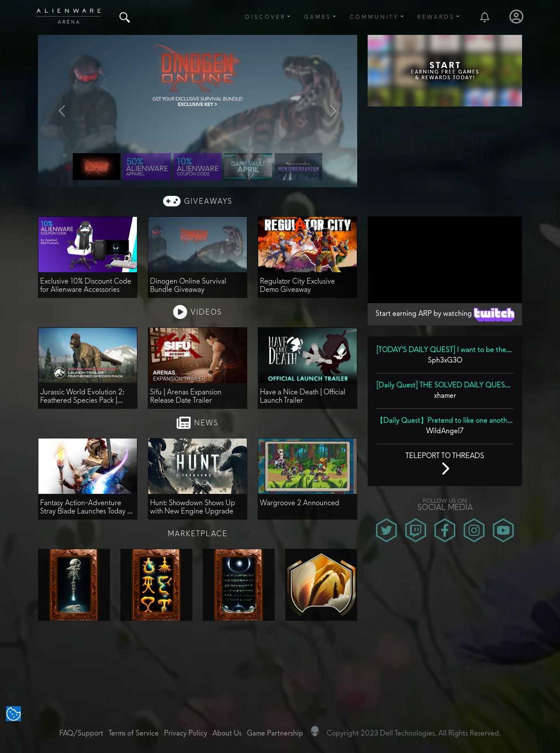The height and width of the screenshot is (753, 560).
Task: Open Regulator City Exclusive Demo Giveaway
Action: 307,257
